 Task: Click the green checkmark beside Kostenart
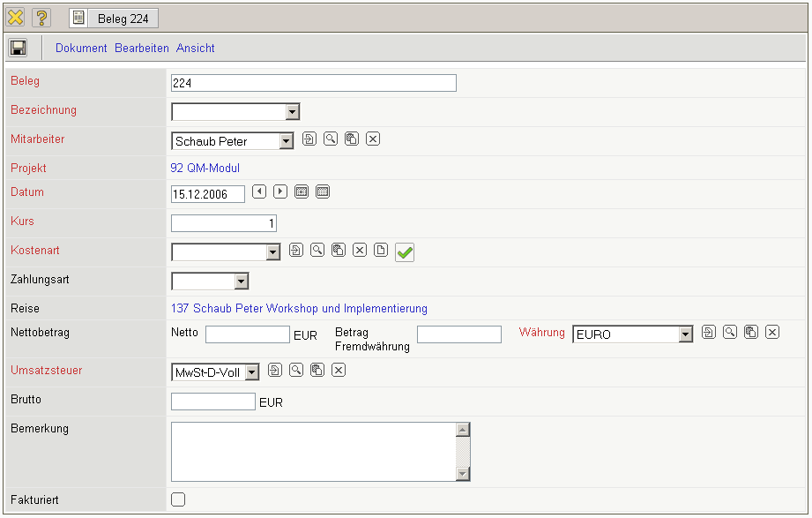click(x=405, y=252)
